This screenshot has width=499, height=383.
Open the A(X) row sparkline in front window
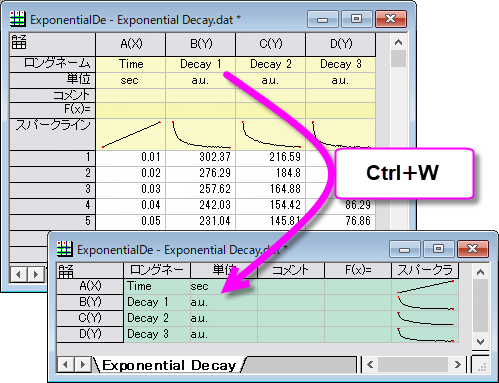pos(425,286)
